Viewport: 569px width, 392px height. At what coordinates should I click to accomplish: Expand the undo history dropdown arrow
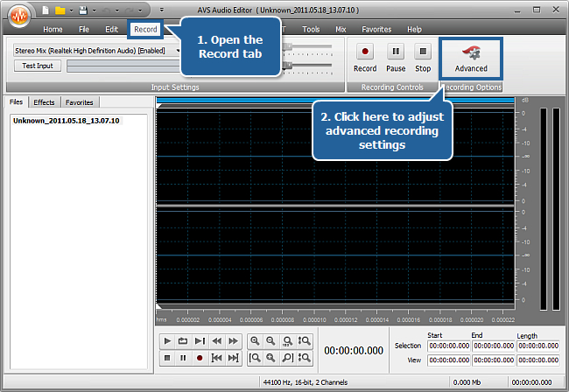click(117, 10)
